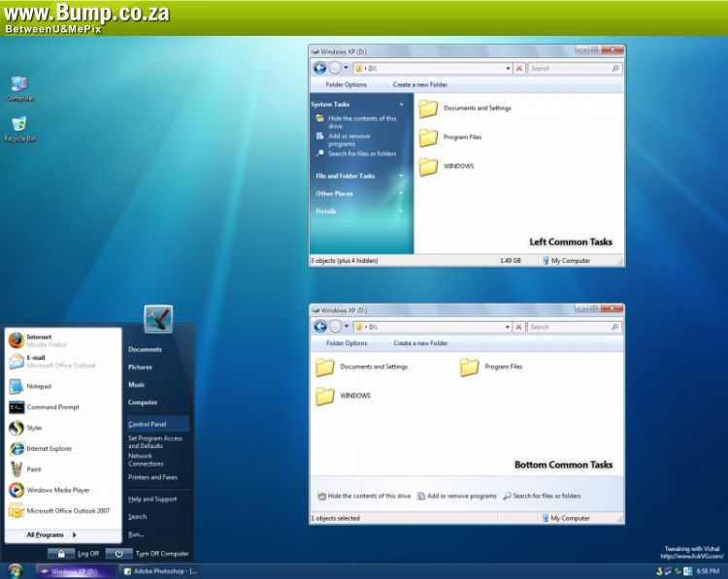The height and width of the screenshot is (579, 728).
Task: Open WINDOWS folder in bottom Explorer window
Action: coord(354,396)
